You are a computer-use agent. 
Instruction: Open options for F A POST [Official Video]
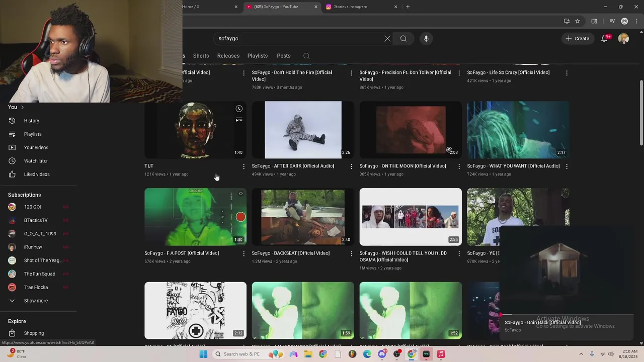(x=244, y=253)
